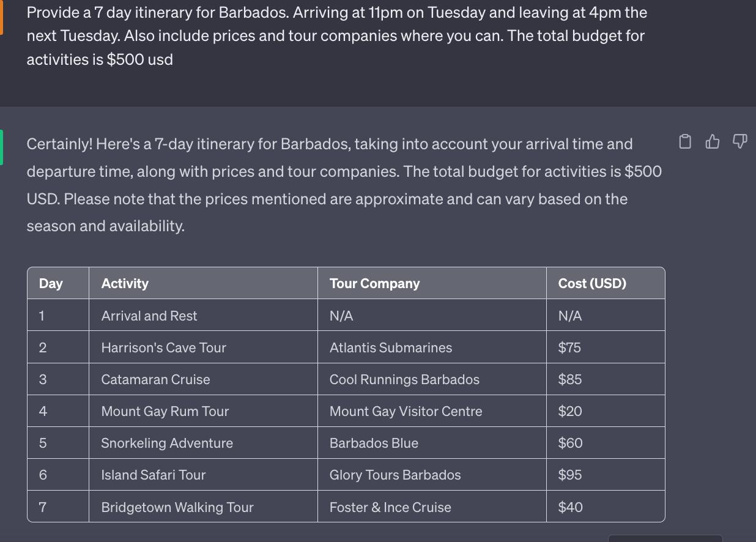Screen dimensions: 756x542
Task: Select the Atlantis Submarines cell
Action: (432, 347)
